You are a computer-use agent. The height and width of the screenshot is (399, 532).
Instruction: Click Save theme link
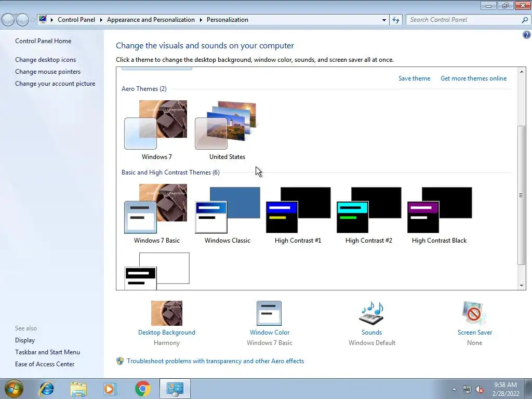coord(414,78)
